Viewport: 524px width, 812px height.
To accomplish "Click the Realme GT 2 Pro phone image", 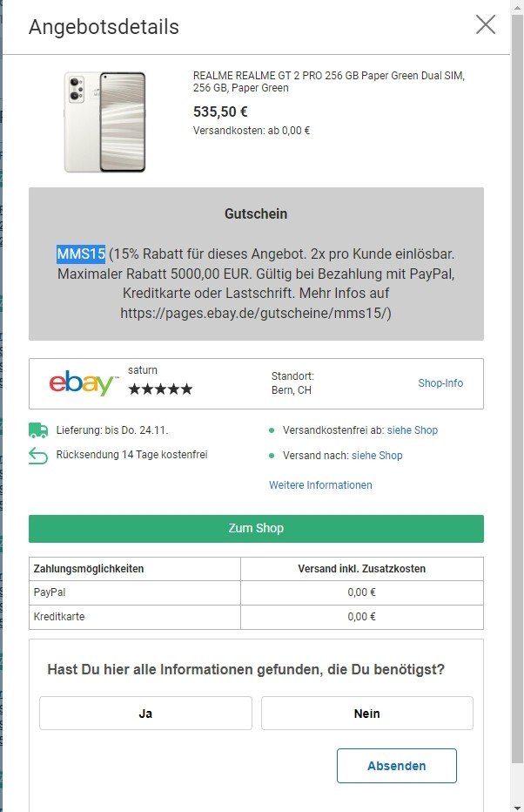I will (104, 121).
